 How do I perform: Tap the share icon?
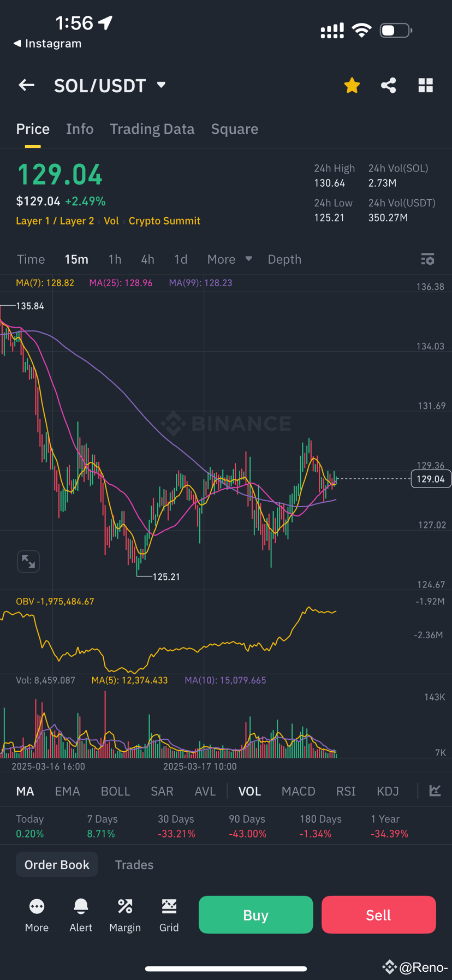(389, 85)
